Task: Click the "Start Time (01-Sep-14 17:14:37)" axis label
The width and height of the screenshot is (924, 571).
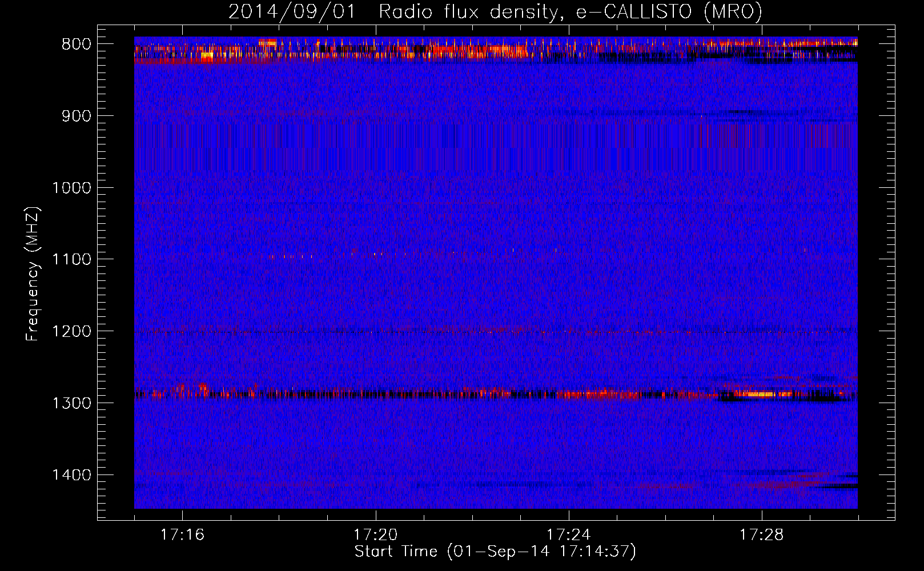Action: tap(495, 552)
